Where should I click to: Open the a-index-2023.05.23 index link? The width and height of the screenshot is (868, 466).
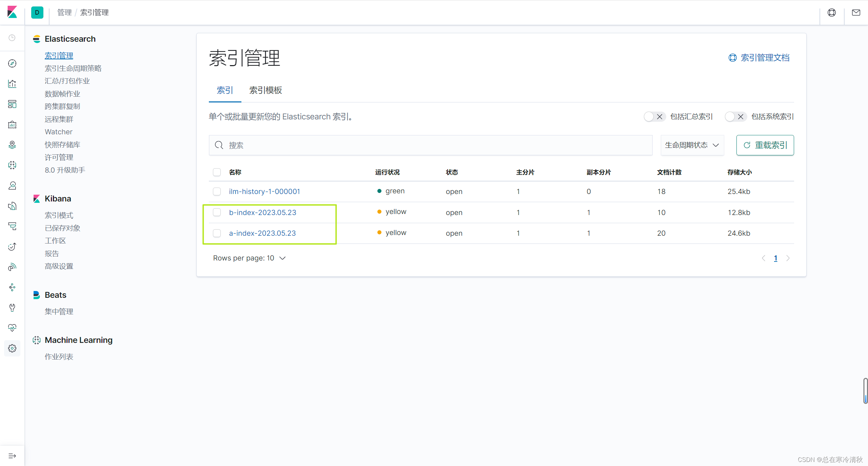click(262, 233)
